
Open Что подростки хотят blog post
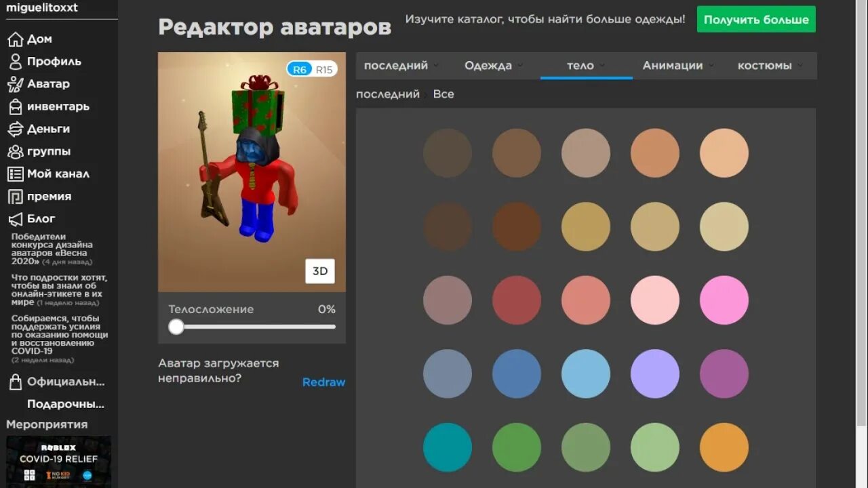click(60, 290)
